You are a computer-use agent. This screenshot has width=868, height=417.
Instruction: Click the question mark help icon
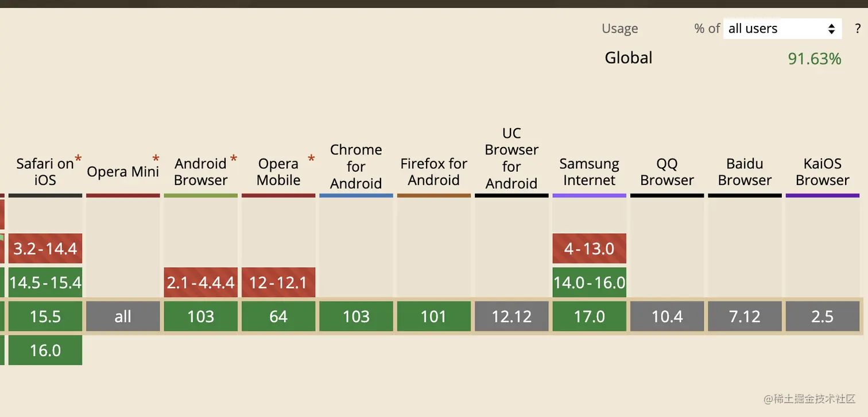click(858, 29)
